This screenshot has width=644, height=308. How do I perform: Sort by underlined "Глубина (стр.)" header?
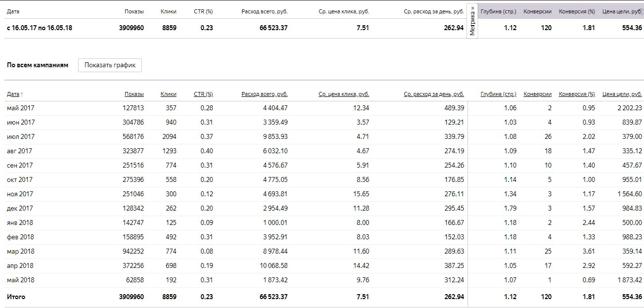pyautogui.click(x=498, y=94)
